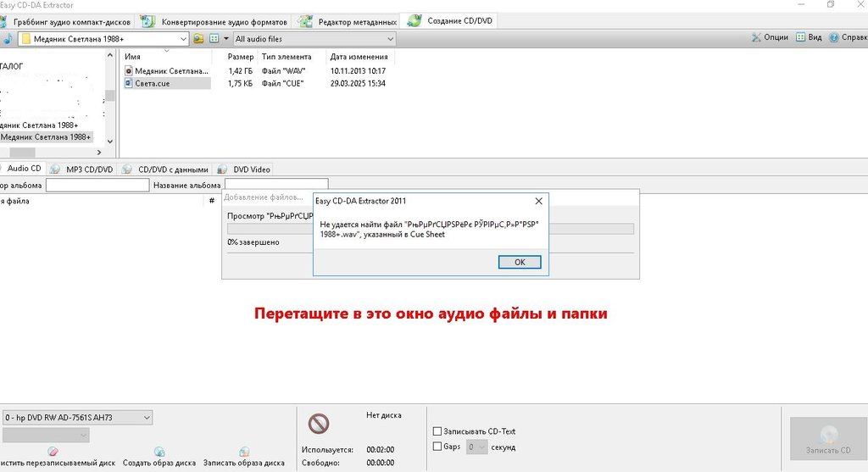868x472 pixels.
Task: Click the erase rewritable disc icon
Action: tap(53, 452)
